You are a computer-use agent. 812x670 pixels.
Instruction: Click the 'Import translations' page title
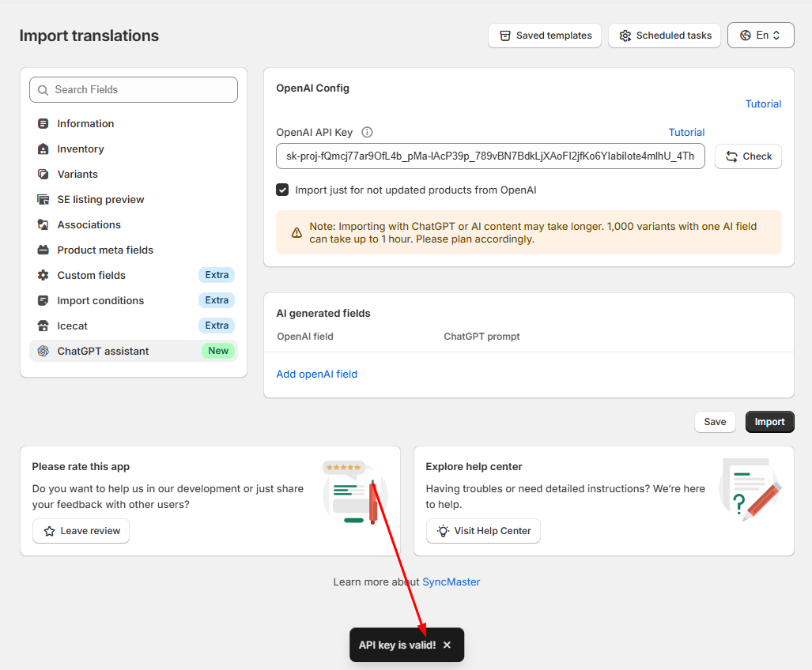pos(89,36)
